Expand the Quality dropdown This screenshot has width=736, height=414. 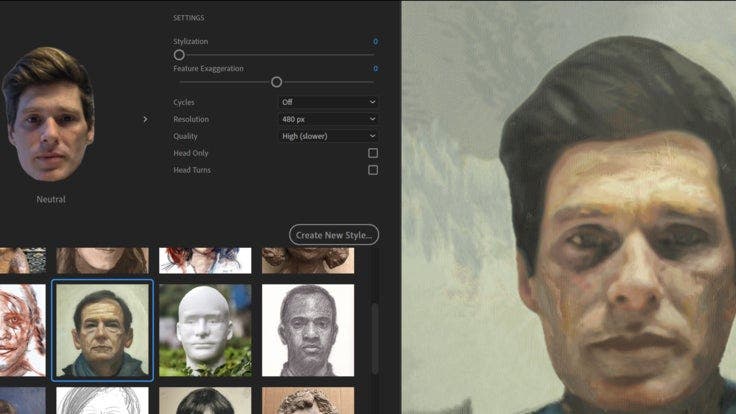click(328, 136)
